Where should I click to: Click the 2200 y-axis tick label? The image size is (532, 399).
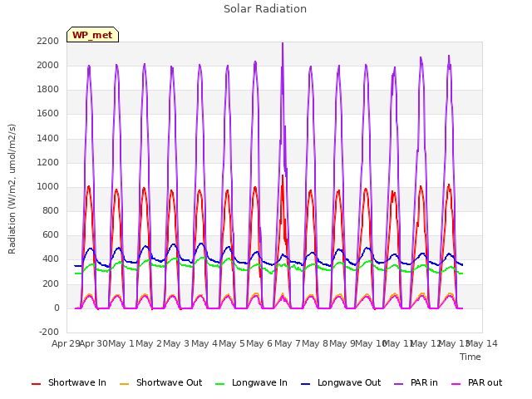click(48, 41)
